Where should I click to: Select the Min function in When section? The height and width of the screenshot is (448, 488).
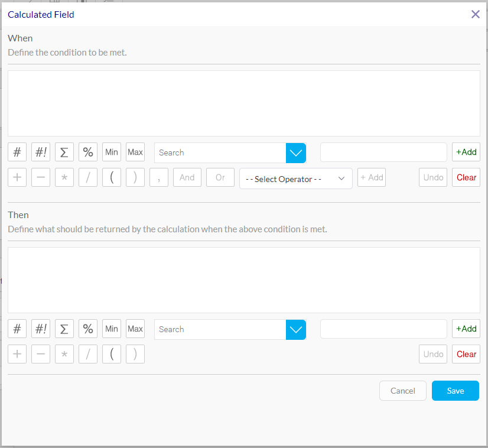click(x=111, y=152)
